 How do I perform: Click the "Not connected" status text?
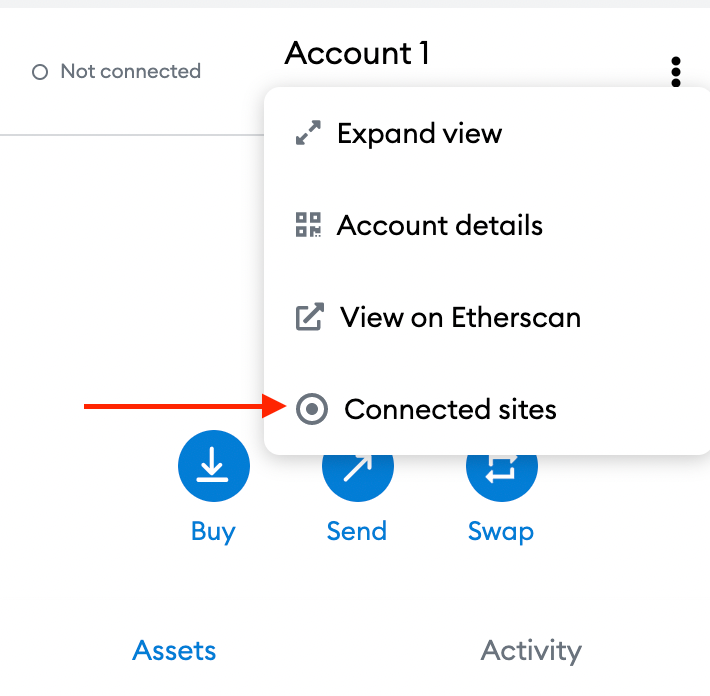[x=130, y=72]
